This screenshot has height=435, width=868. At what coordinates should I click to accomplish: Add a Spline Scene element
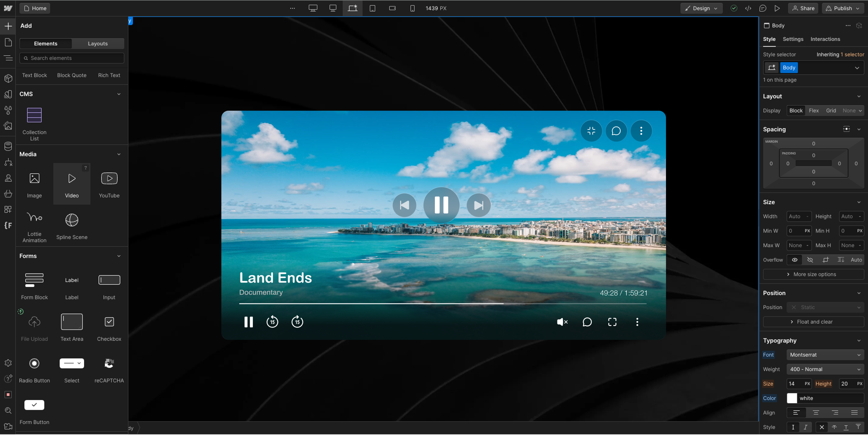tap(72, 226)
